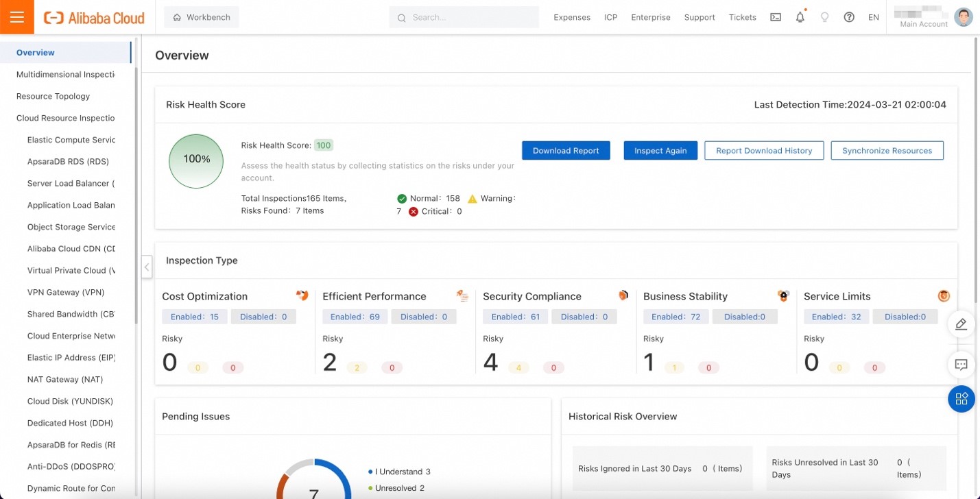The width and height of the screenshot is (980, 499).
Task: Click Efficient Performance Enabled: 69 badge
Action: point(355,317)
